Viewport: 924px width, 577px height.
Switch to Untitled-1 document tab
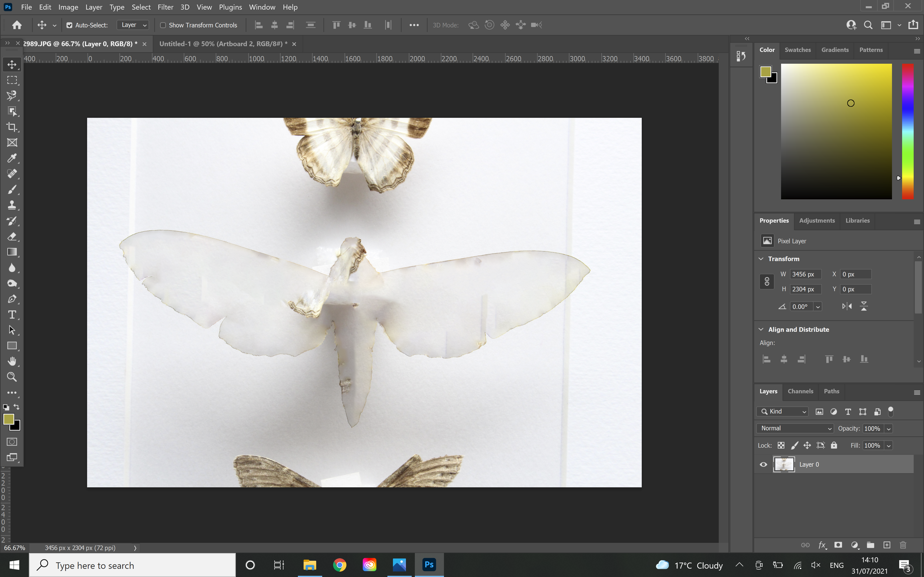(x=223, y=44)
